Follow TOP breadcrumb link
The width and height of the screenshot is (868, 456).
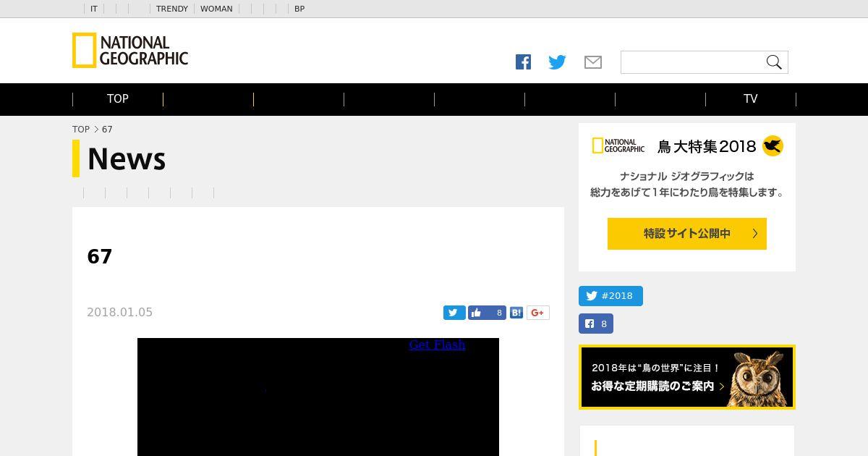81,130
